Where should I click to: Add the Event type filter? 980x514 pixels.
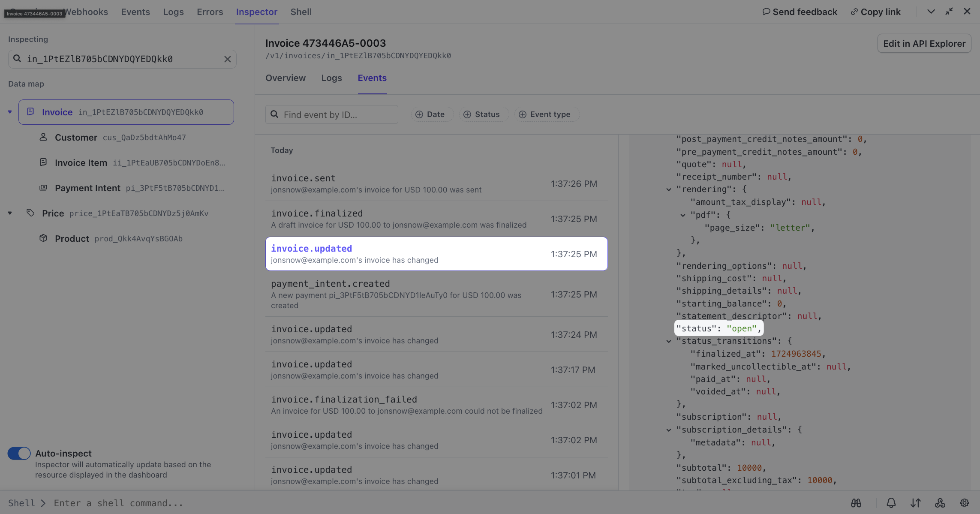point(545,114)
